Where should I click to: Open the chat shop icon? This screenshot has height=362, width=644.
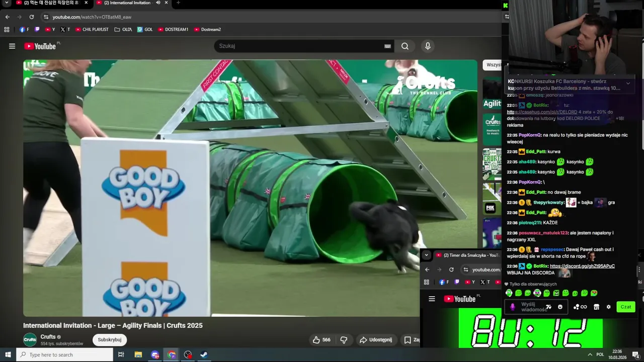[596, 307]
